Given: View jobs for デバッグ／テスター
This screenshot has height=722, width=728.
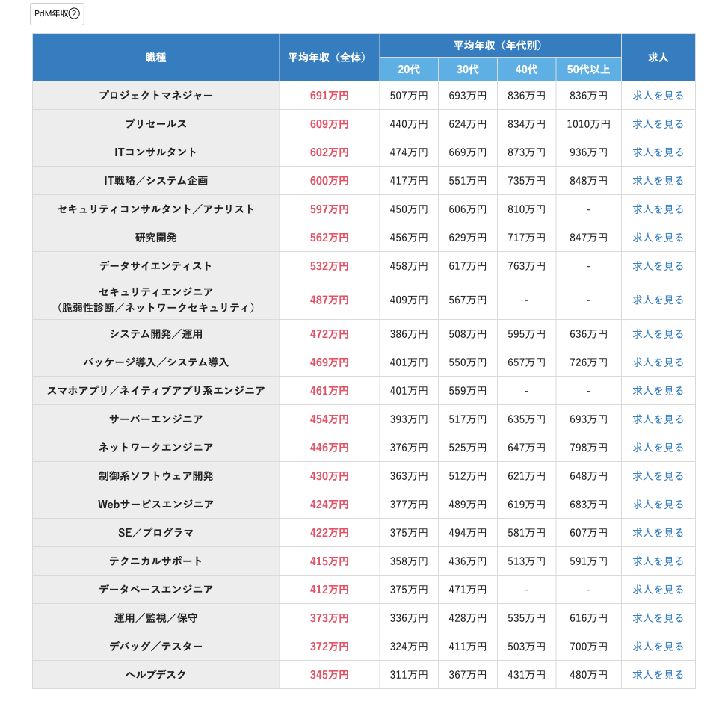Looking at the screenshot, I should 658,647.
